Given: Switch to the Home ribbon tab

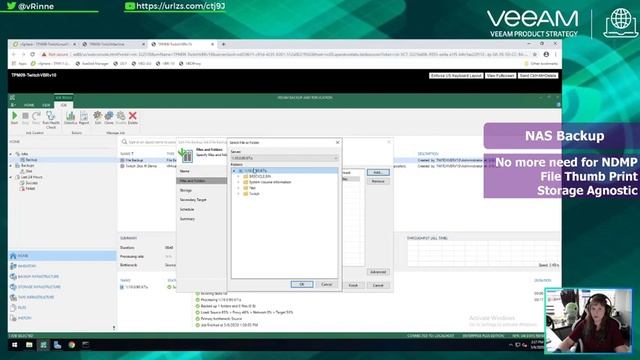Looking at the screenshot, I should click(29, 105).
